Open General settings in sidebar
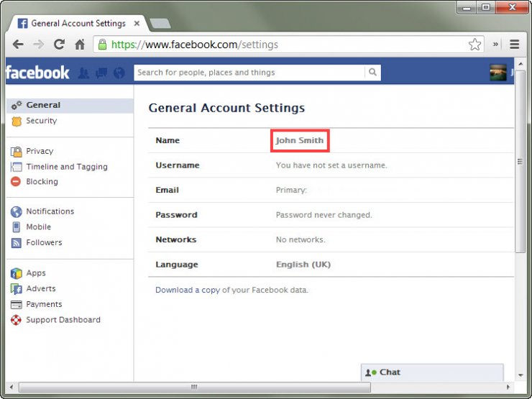The width and height of the screenshot is (532, 399). click(70, 105)
